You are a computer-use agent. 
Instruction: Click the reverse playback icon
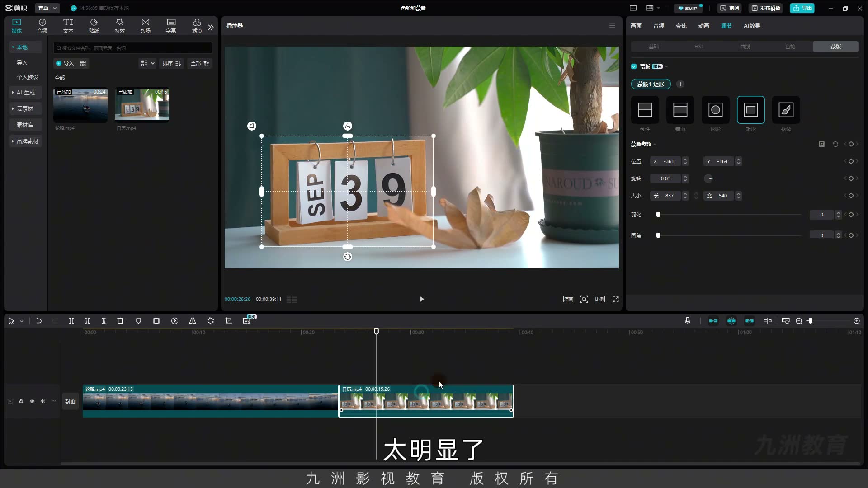(x=175, y=321)
